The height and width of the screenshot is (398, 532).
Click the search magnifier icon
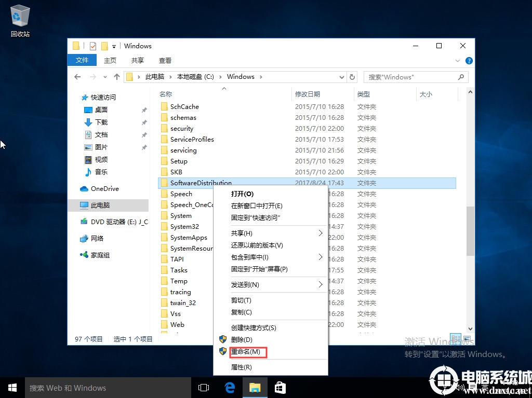[x=461, y=77]
